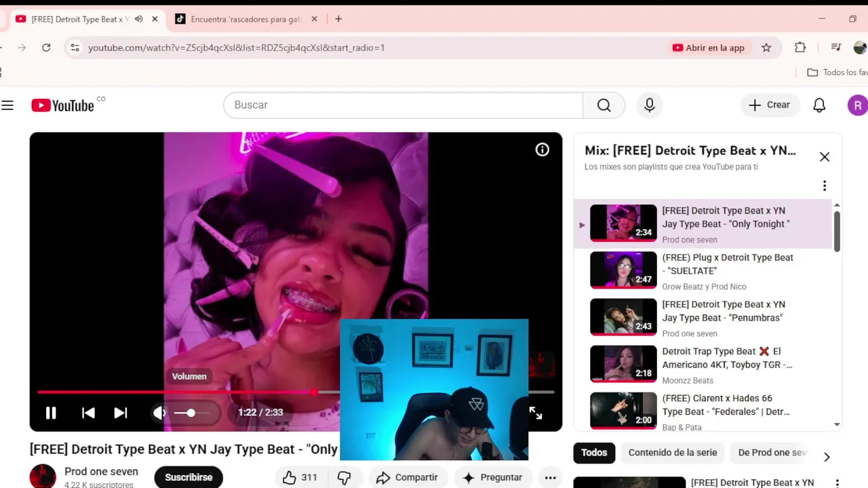Play the "Penumbras" playlist video
Image resolution: width=868 pixels, height=488 pixels.
tap(703, 318)
